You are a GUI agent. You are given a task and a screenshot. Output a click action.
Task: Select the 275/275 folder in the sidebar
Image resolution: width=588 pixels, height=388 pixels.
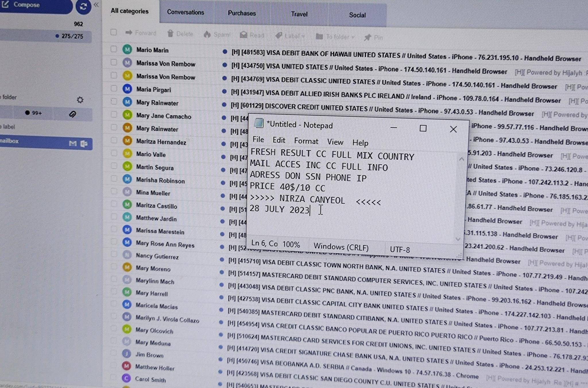click(x=46, y=36)
